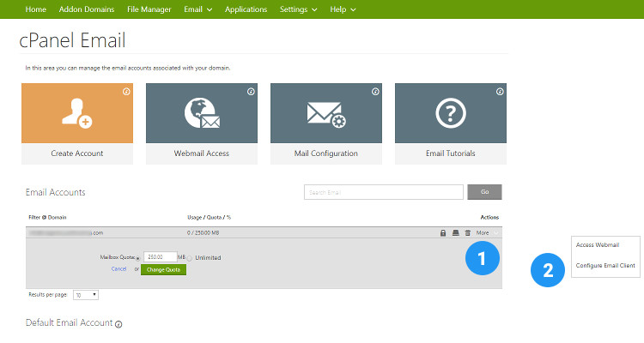Click the trash delete icon in Actions
Screen dimensions: 644x343
(467, 233)
